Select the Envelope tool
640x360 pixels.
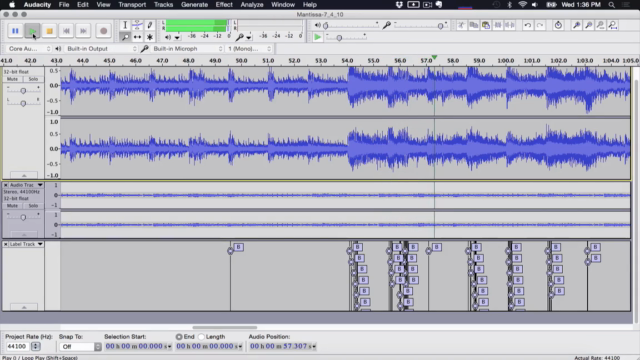point(138,25)
